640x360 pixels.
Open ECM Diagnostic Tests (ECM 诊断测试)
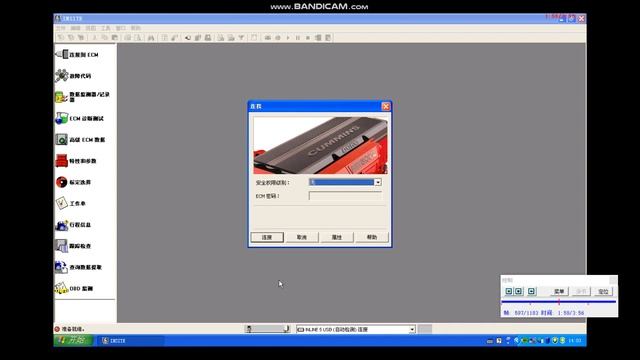[x=80, y=118]
